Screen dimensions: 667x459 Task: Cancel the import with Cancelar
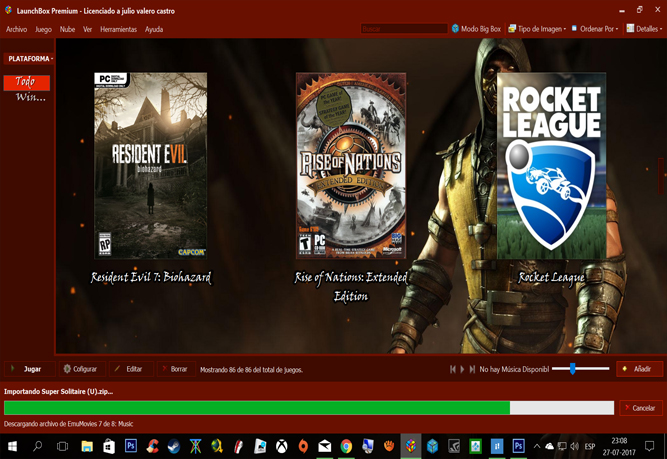641,408
